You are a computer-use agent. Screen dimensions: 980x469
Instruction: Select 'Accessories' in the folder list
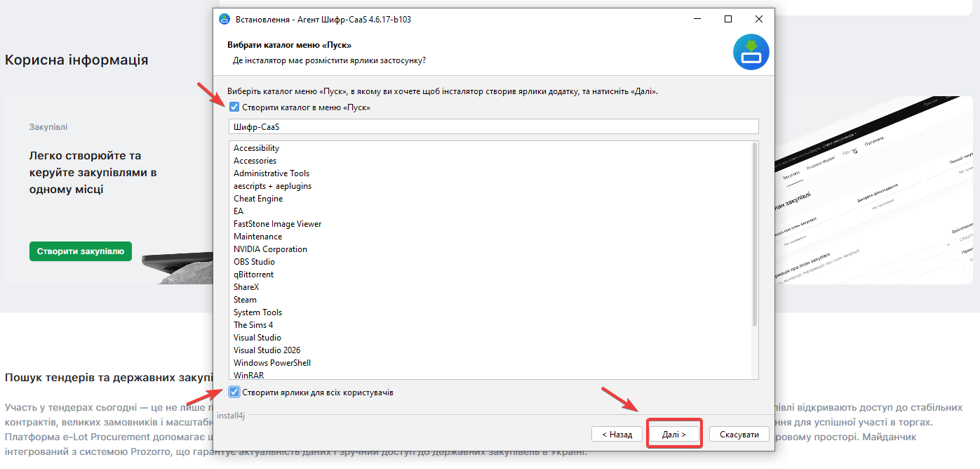pyautogui.click(x=255, y=161)
